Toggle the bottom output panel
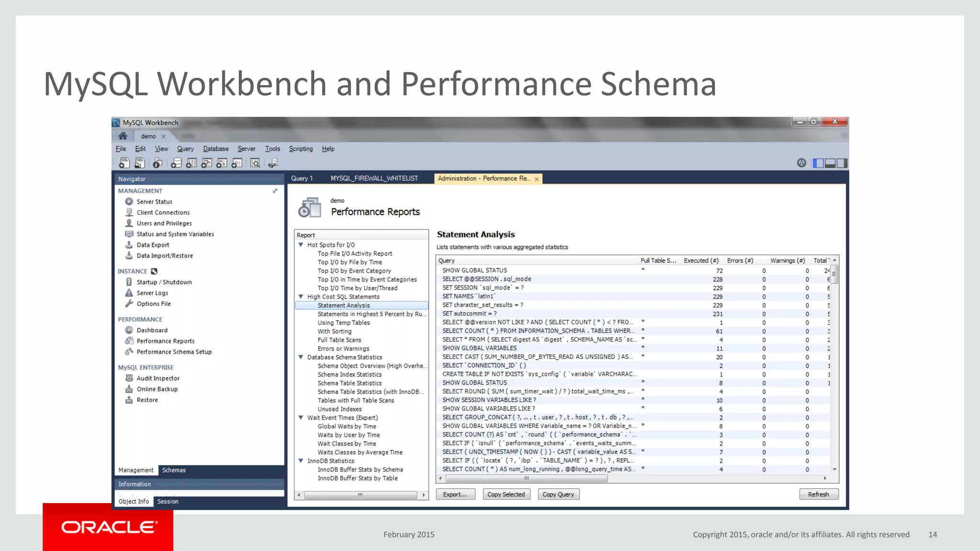The image size is (980, 551). [x=830, y=163]
